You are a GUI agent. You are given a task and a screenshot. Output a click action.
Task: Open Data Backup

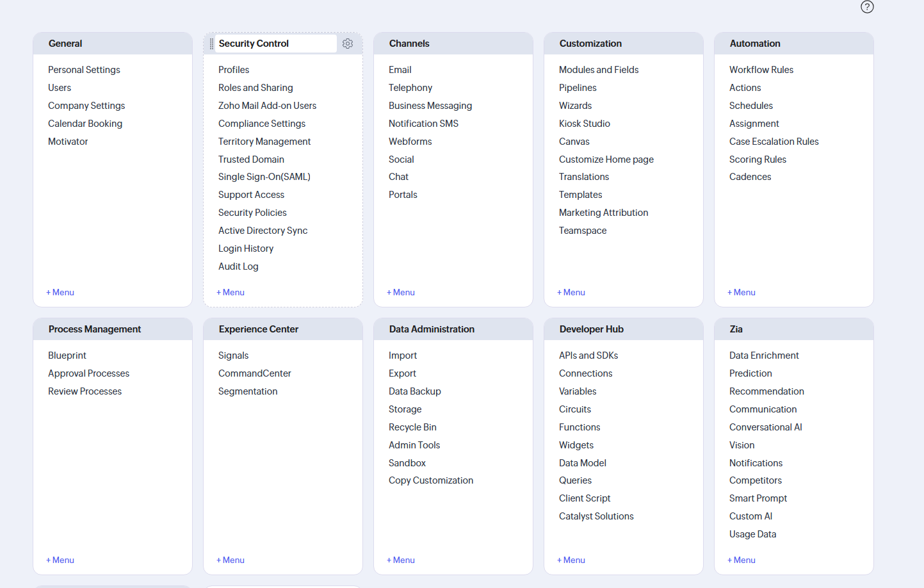point(415,391)
